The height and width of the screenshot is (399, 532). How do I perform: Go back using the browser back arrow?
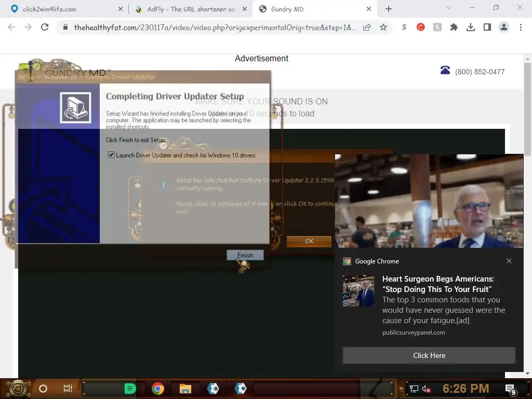click(x=11, y=27)
